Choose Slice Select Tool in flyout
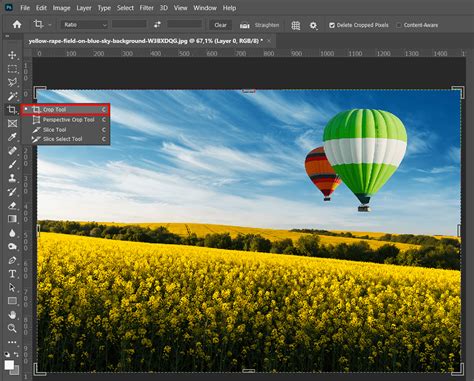The image size is (474, 381). pos(65,139)
